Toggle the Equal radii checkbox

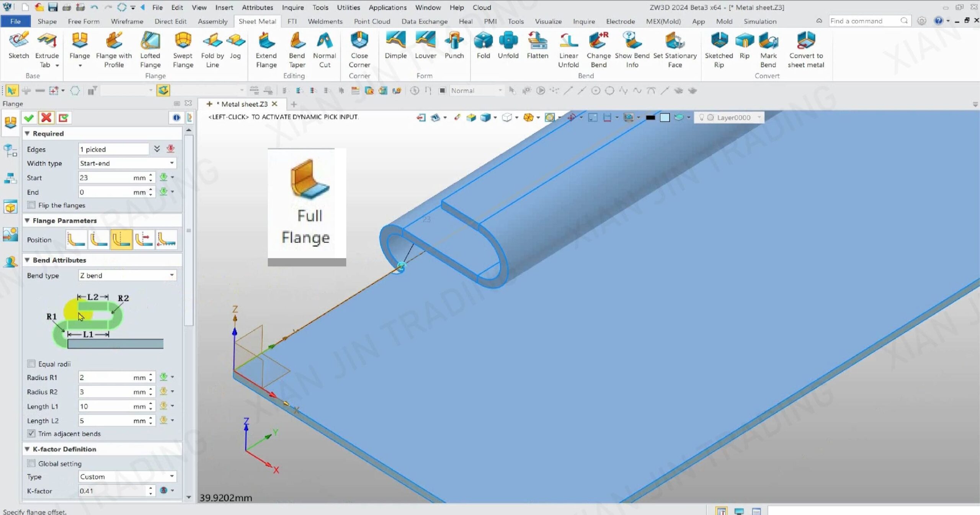pos(31,364)
